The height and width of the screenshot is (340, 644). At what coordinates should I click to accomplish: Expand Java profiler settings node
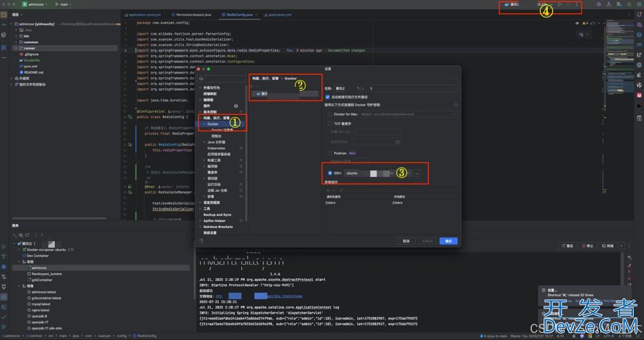[x=204, y=142]
